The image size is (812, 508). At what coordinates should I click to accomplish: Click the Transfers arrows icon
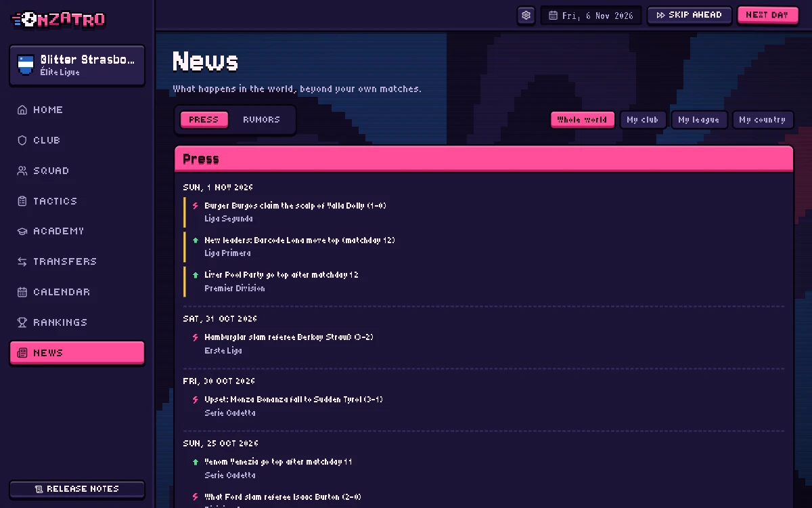click(22, 261)
